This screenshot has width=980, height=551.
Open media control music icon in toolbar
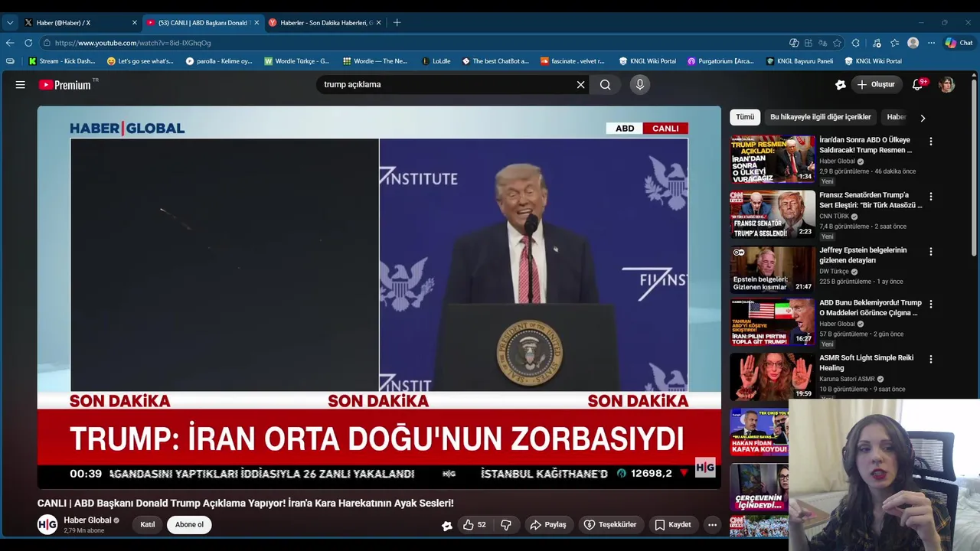tap(876, 43)
